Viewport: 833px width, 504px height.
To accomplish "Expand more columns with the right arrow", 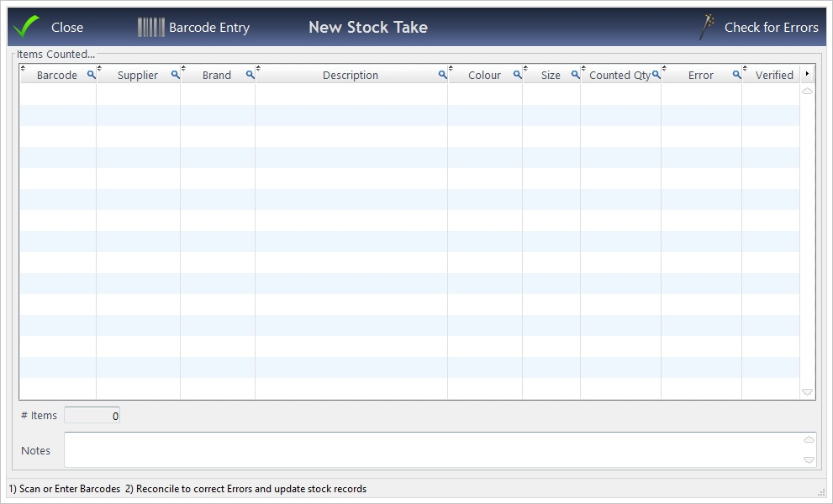I will (x=808, y=74).
